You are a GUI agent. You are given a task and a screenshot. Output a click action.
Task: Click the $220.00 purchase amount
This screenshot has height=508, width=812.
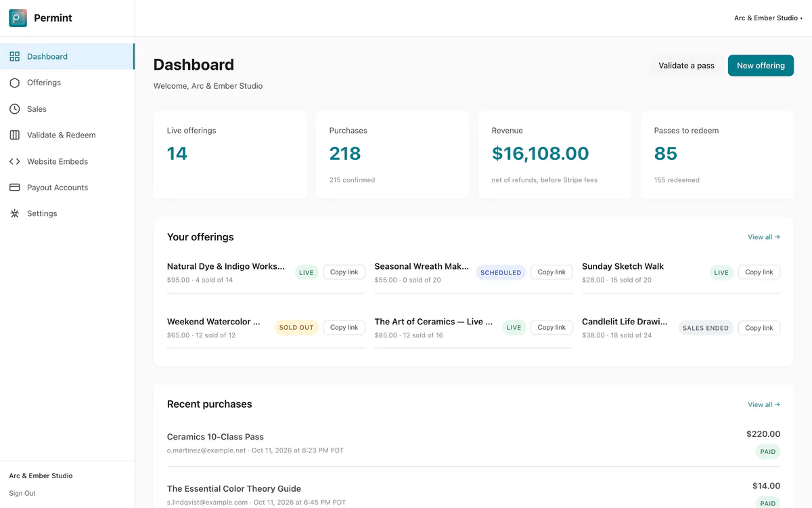click(763, 434)
